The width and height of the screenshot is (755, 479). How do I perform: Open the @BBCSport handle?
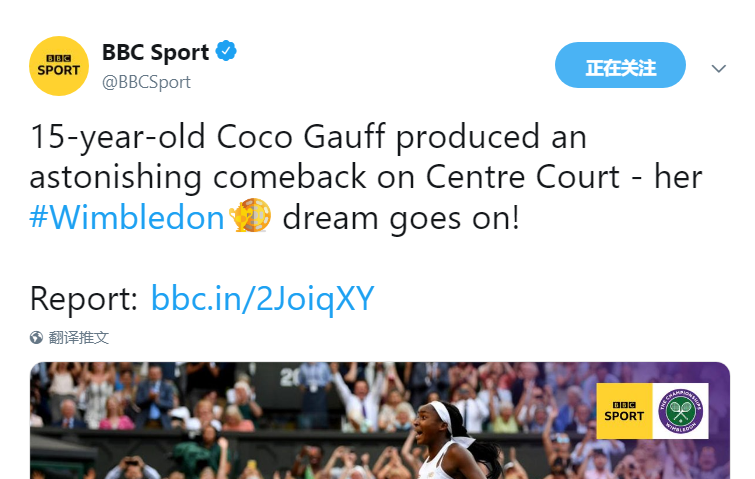tap(146, 82)
